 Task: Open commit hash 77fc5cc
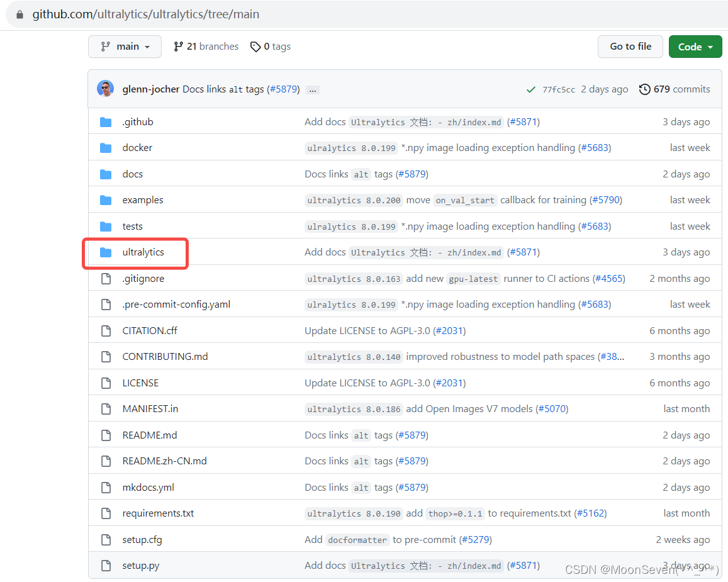pyautogui.click(x=559, y=89)
